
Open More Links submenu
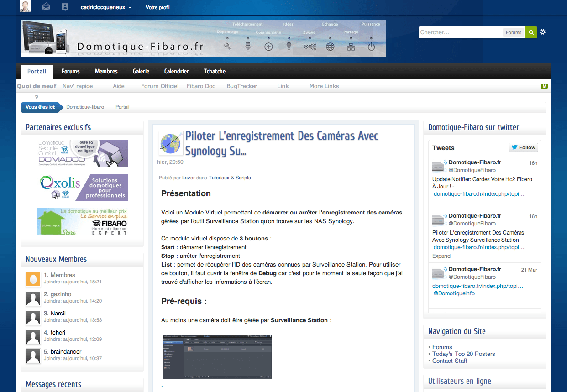[x=324, y=86]
